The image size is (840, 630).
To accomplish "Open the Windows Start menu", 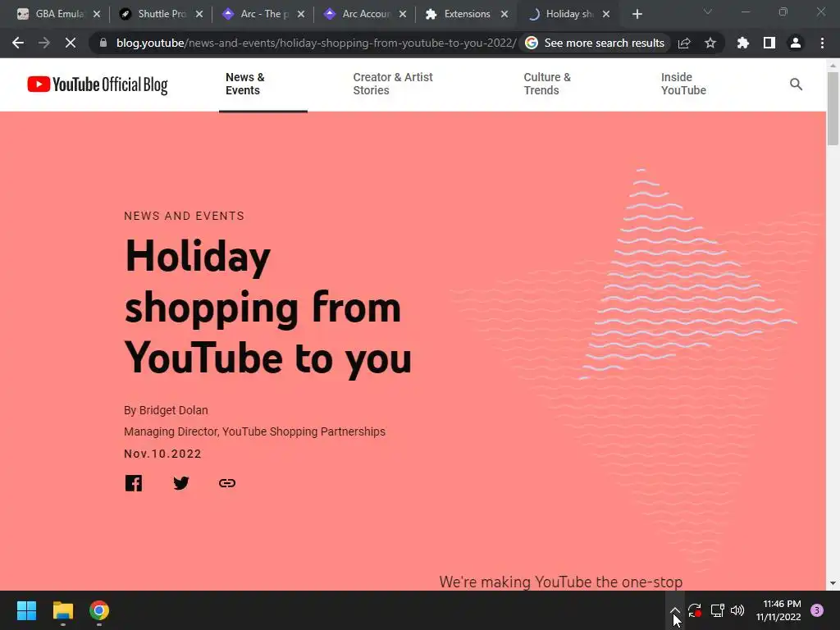I will click(26, 610).
